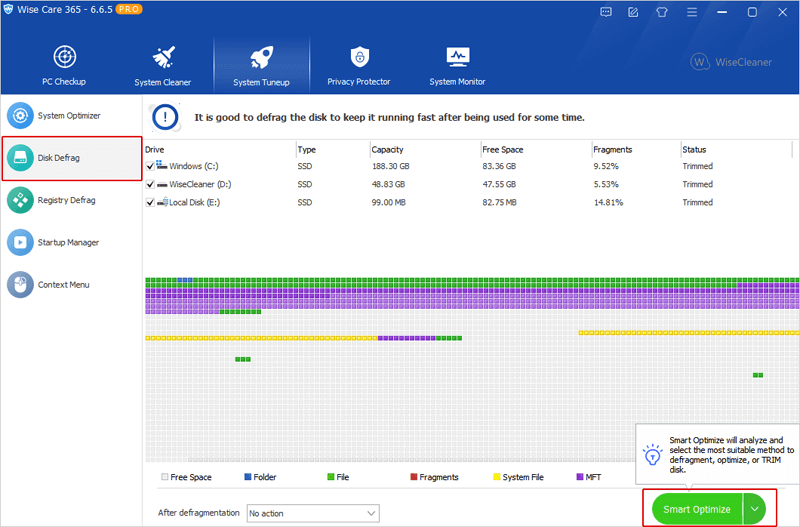Image resolution: width=800 pixels, height=527 pixels.
Task: Select Disk Defrag in sidebar
Action: 71,158
